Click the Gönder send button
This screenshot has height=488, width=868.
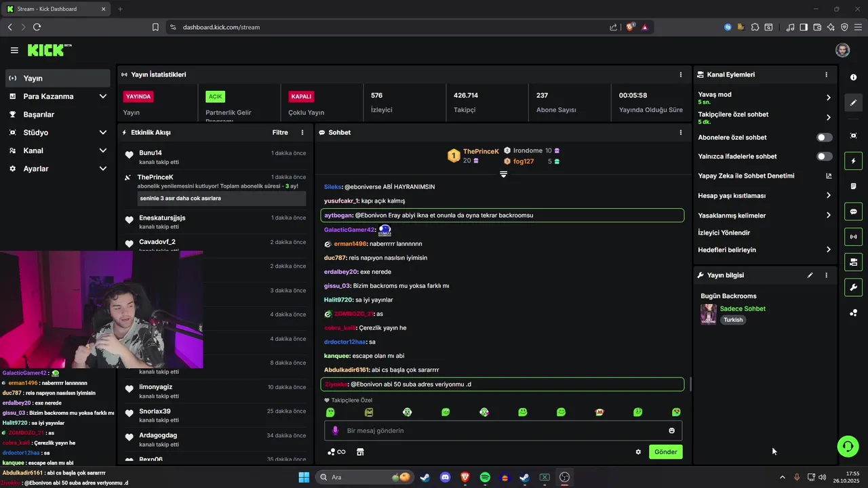click(x=665, y=452)
